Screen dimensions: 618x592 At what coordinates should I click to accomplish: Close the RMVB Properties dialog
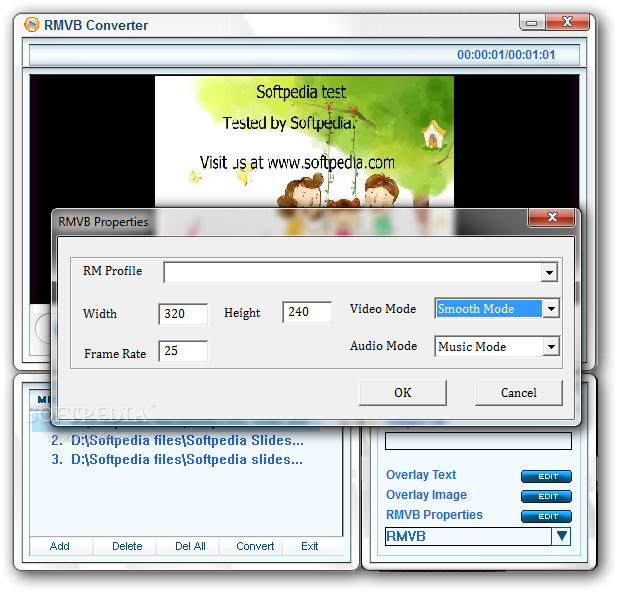point(552,218)
